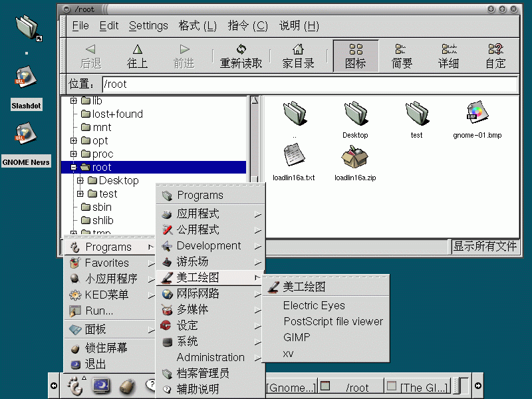Click the GNOME foot main menu button
This screenshot has height=399, width=532.
[75, 386]
